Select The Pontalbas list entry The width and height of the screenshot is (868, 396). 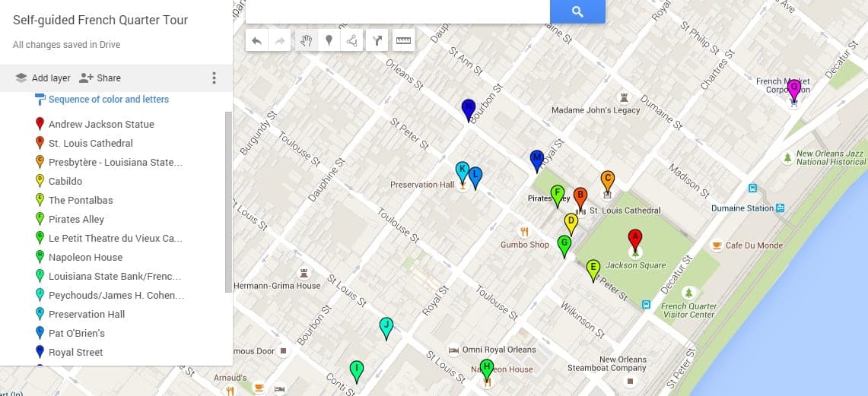tap(81, 200)
